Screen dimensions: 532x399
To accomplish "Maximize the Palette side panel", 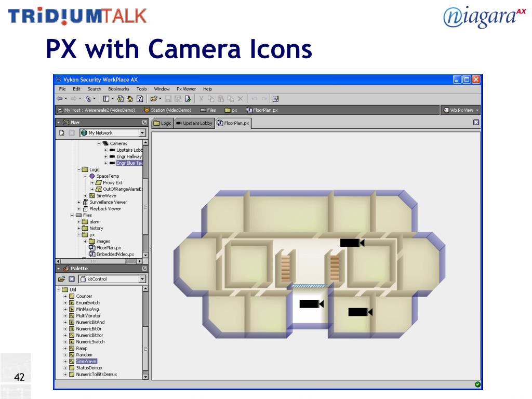I will 144,269.
